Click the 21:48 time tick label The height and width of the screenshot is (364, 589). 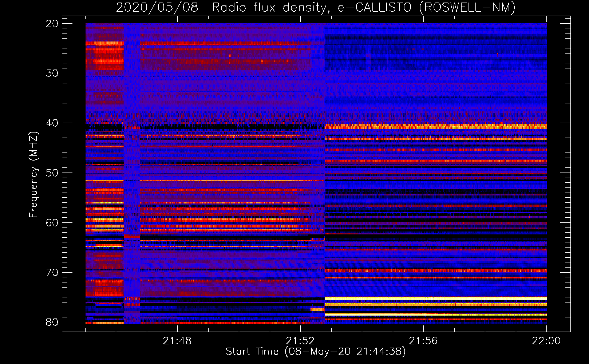click(177, 341)
